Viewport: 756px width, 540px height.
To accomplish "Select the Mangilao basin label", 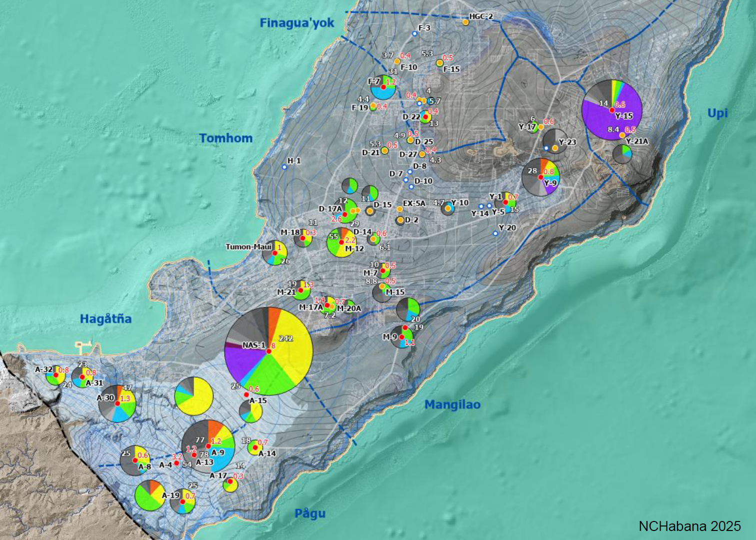I will pyautogui.click(x=452, y=404).
